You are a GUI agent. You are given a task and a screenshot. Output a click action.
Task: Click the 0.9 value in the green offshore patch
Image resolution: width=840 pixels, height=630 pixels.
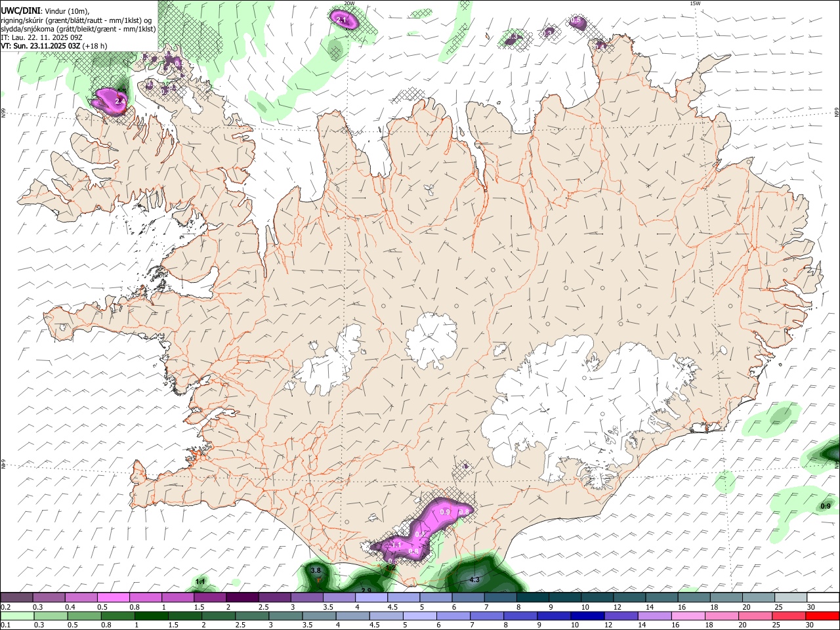[x=826, y=506]
